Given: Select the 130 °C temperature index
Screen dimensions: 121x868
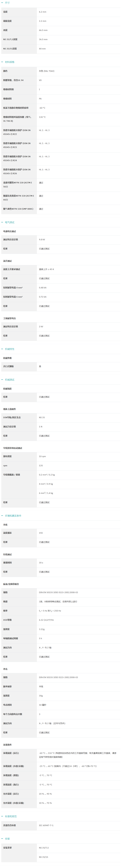Looking at the screenshot, I should (42, 117).
